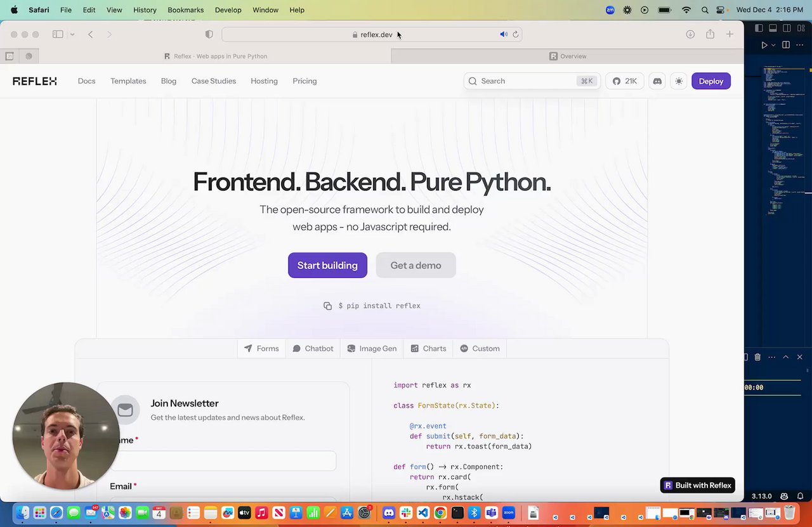Image resolution: width=812 pixels, height=527 pixels.
Task: Click the purple Deploy button
Action: (711, 81)
